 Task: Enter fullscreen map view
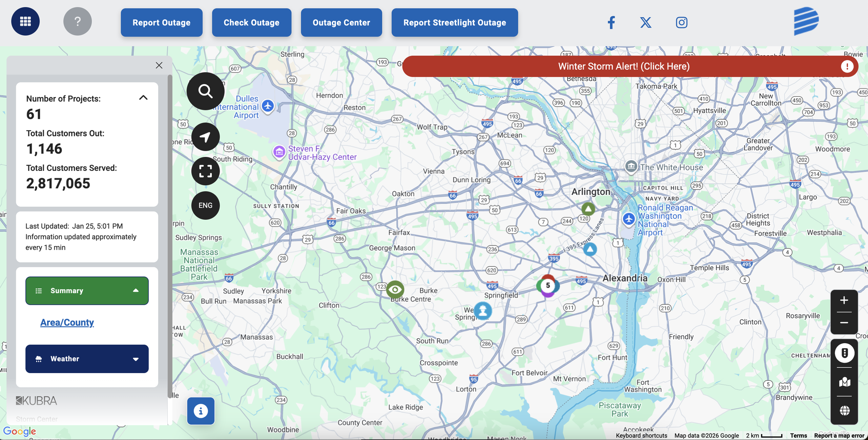(x=205, y=171)
